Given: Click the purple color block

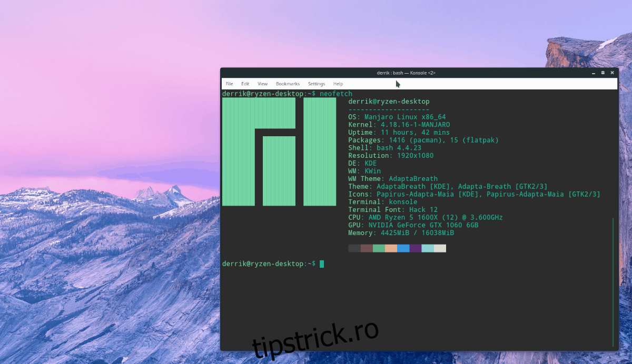Looking at the screenshot, I should tap(416, 248).
